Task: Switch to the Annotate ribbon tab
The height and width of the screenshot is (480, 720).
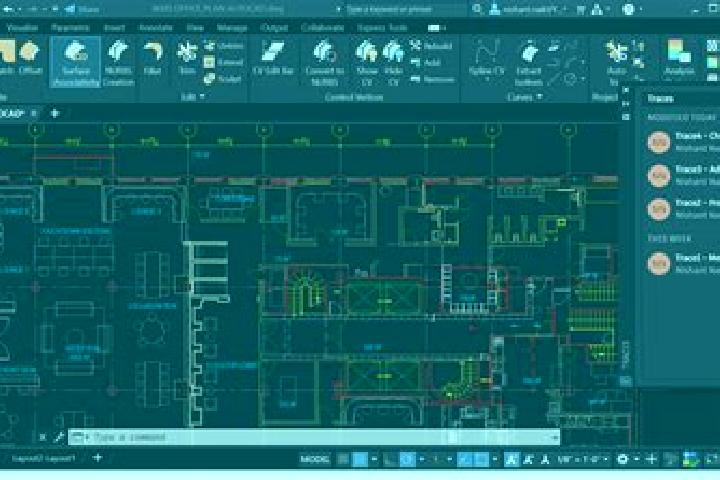Action: [x=155, y=28]
